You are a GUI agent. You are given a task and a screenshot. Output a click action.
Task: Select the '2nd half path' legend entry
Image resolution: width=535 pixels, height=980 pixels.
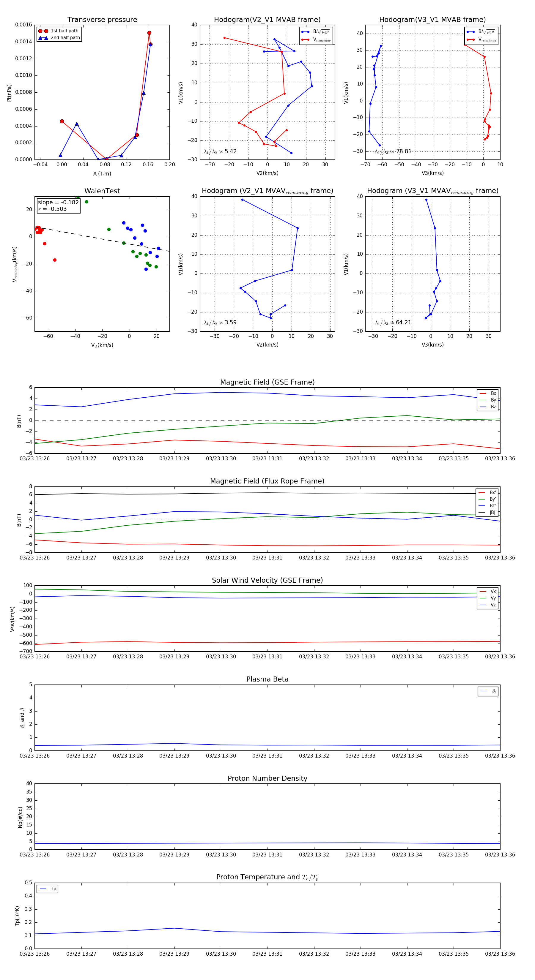pos(59,38)
